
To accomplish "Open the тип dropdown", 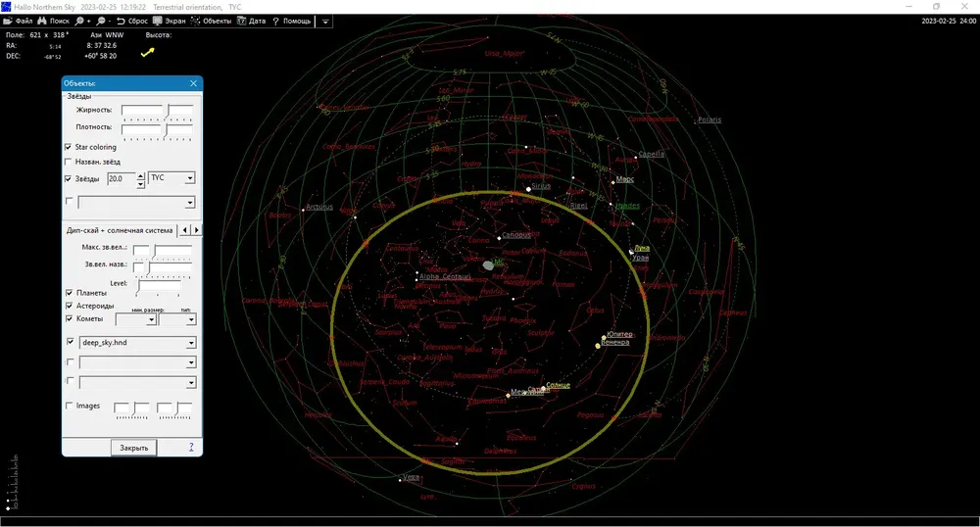I will point(177,319).
